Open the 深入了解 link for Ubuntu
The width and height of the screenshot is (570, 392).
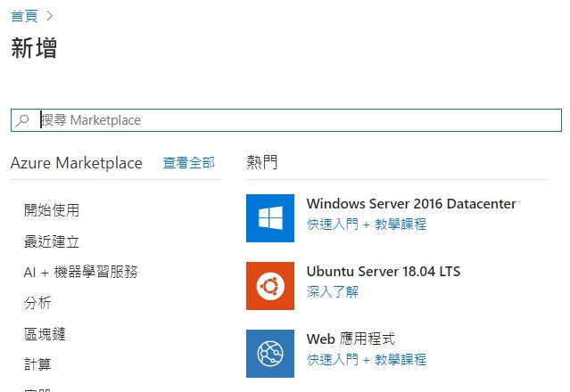coord(332,292)
